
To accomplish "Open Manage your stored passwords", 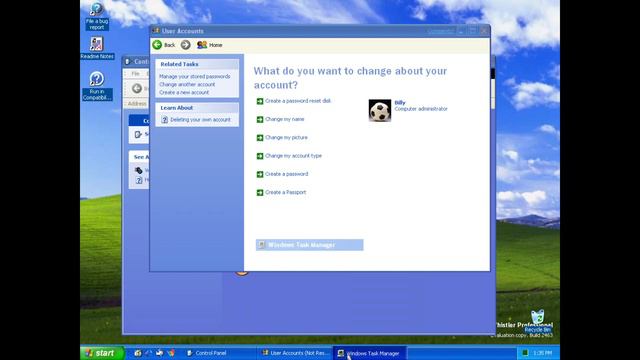I will click(195, 77).
